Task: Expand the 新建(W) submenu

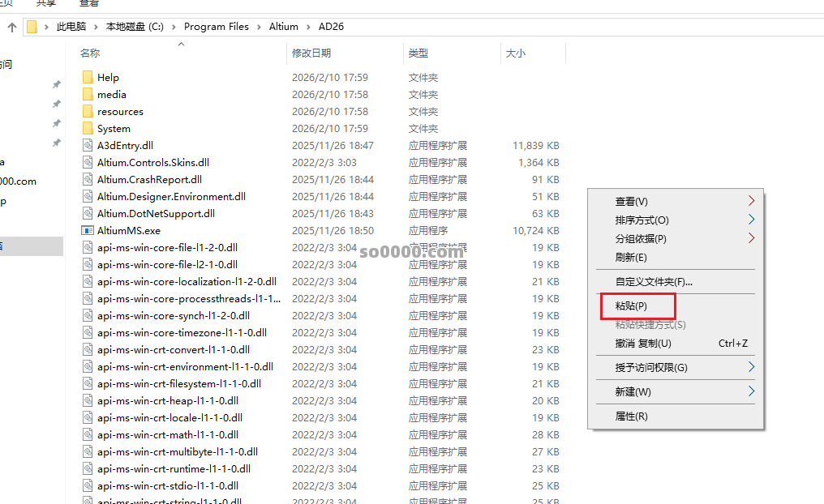Action: (750, 392)
